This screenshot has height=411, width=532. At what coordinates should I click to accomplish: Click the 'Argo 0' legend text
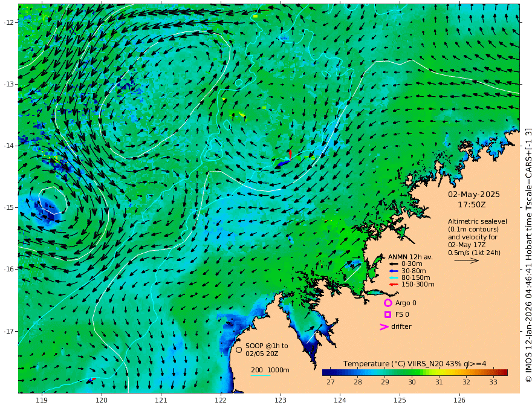[406, 303]
